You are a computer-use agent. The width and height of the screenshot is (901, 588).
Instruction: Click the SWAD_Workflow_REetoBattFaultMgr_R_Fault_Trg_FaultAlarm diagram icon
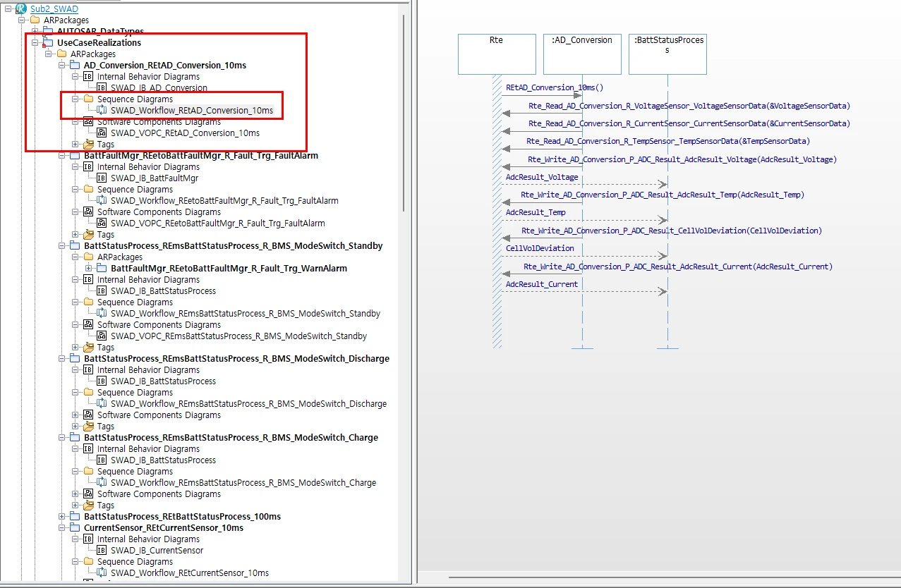pos(102,201)
